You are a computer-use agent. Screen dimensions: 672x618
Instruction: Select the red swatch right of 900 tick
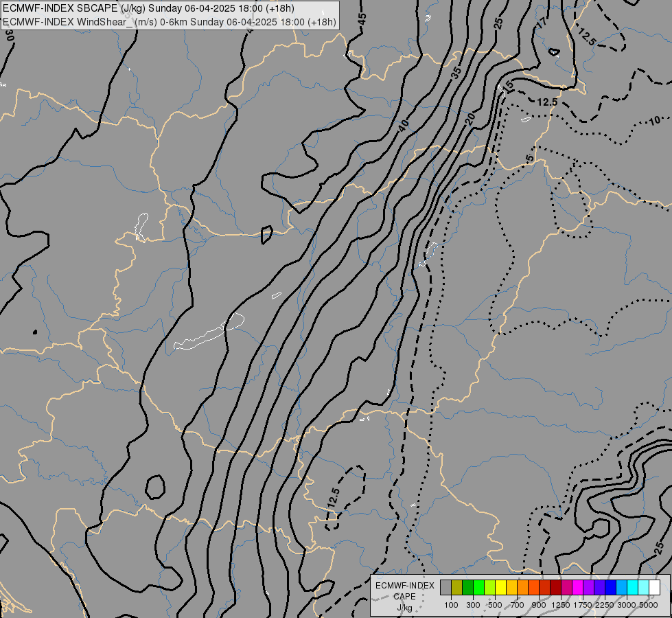tap(545, 587)
